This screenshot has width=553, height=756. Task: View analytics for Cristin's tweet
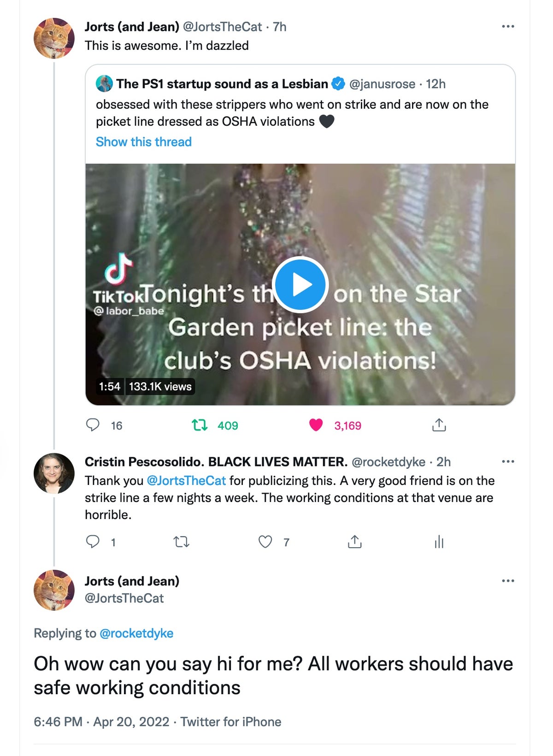coord(439,542)
